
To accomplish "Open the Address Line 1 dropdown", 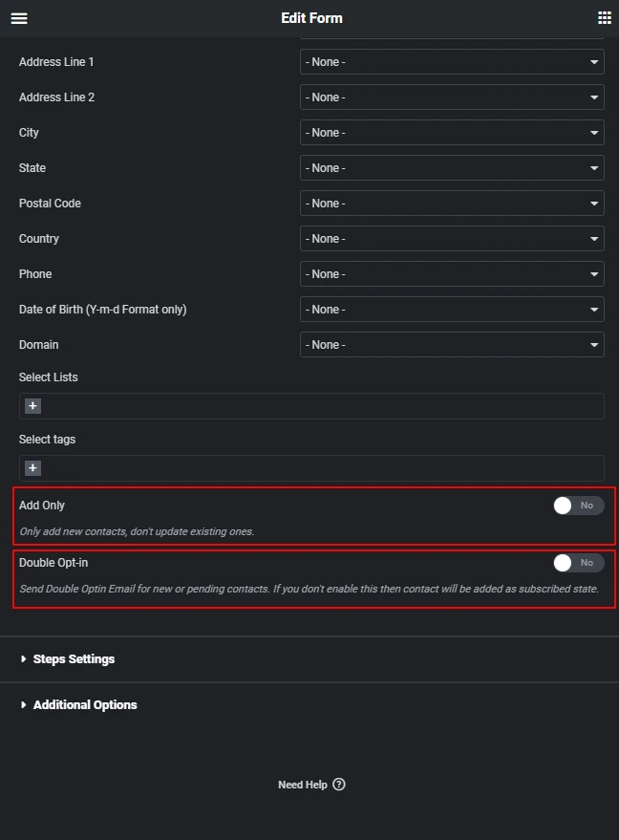I will click(452, 61).
